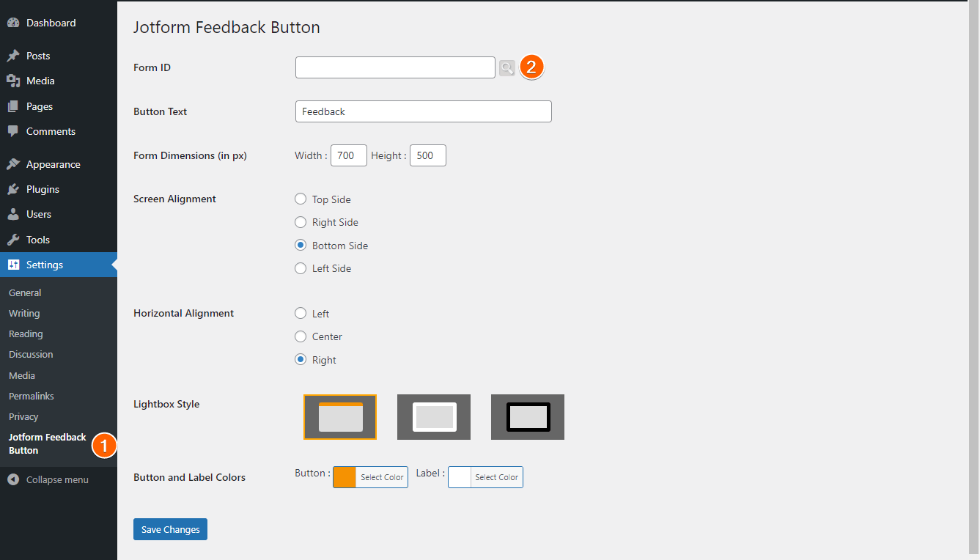This screenshot has height=560, width=980.
Task: Select Top Side screen alignment
Action: [301, 199]
